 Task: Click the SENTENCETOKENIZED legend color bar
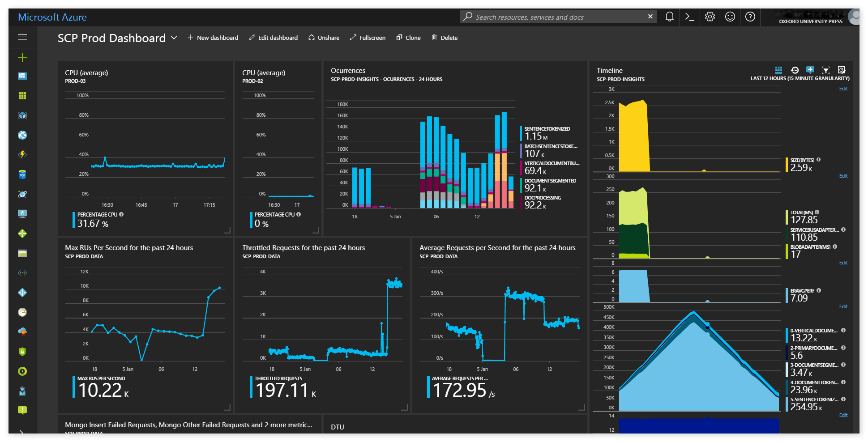pyautogui.click(x=521, y=133)
